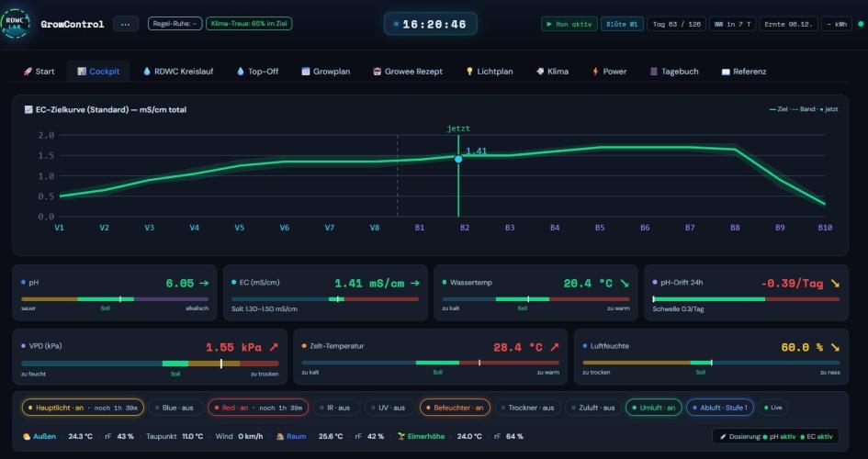Screen dimensions: 868x459
Task: Click the V1 week label on chart axis
Action: tap(59, 228)
